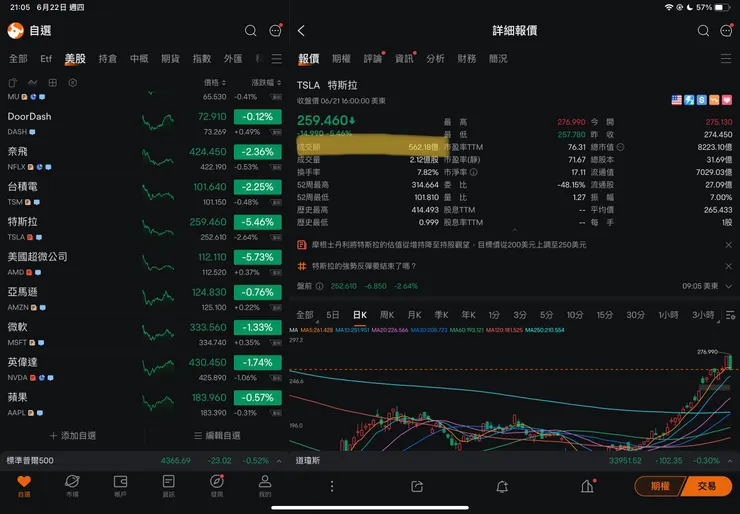Click the US flag icon beside TSLA

click(x=677, y=100)
